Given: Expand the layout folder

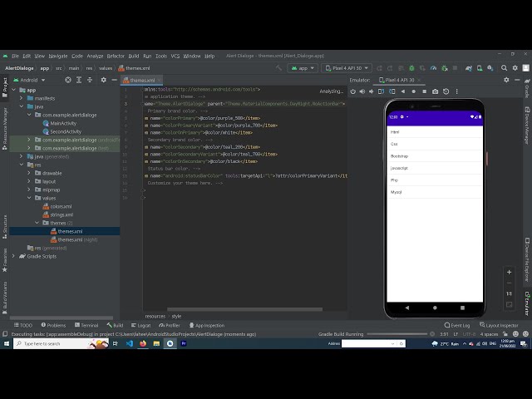Looking at the screenshot, I should [x=29, y=181].
